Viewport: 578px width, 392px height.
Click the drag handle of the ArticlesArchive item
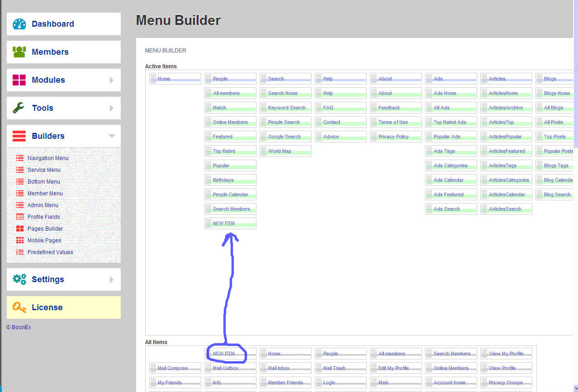pos(484,108)
